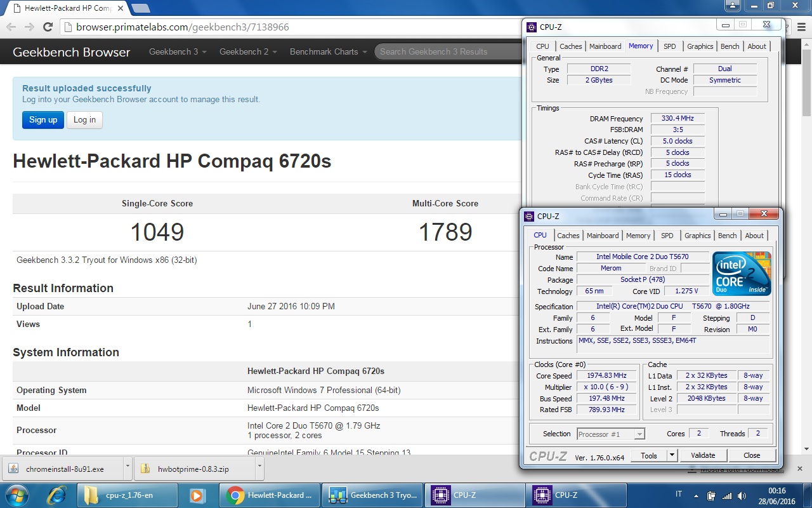Click the single-core score 1049
Image resolution: width=812 pixels, height=508 pixels.
[x=157, y=232]
